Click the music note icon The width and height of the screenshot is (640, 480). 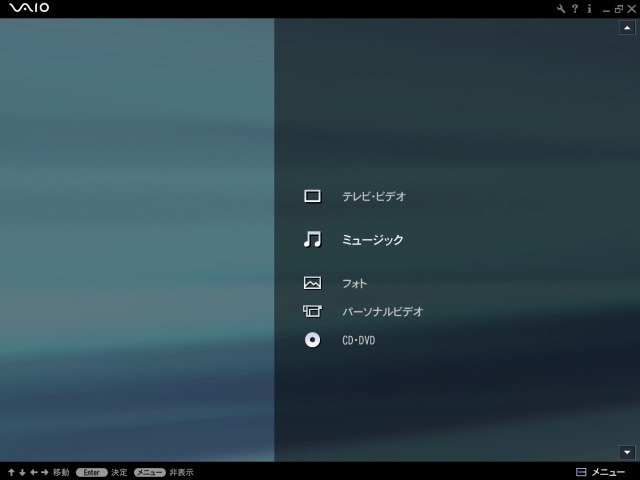coord(312,239)
